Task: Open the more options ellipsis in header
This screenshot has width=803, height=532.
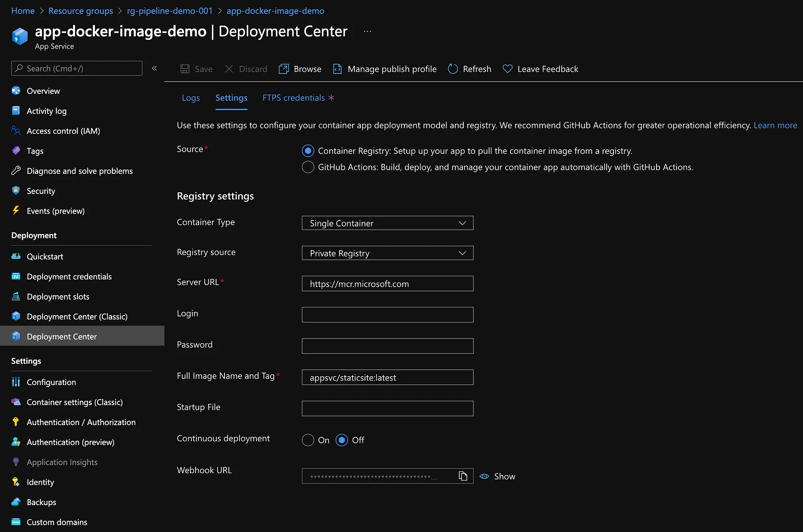Action: 367,31
